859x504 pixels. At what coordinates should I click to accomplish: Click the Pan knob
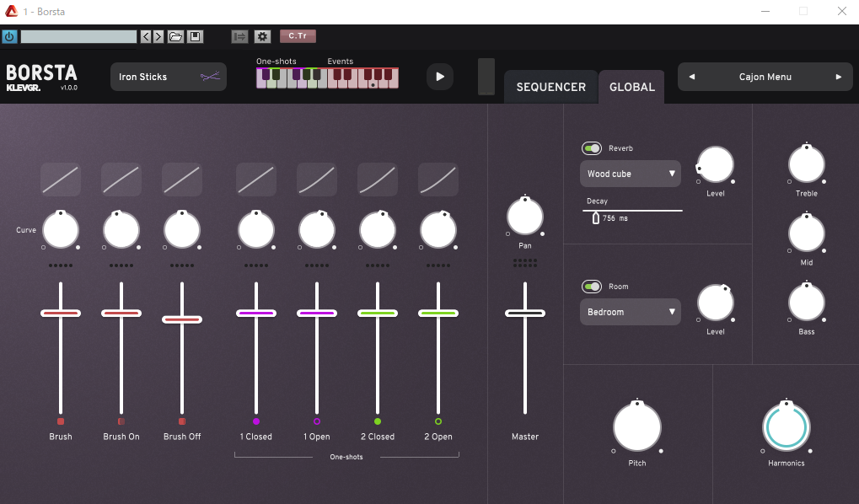(x=525, y=215)
